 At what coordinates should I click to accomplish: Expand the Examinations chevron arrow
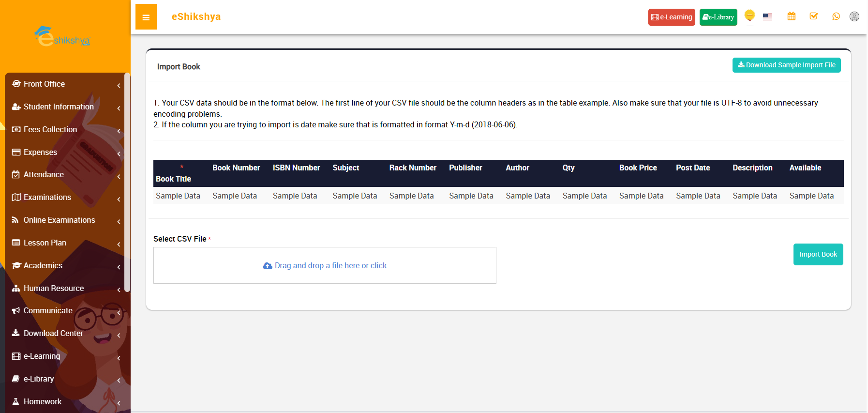coord(119,199)
